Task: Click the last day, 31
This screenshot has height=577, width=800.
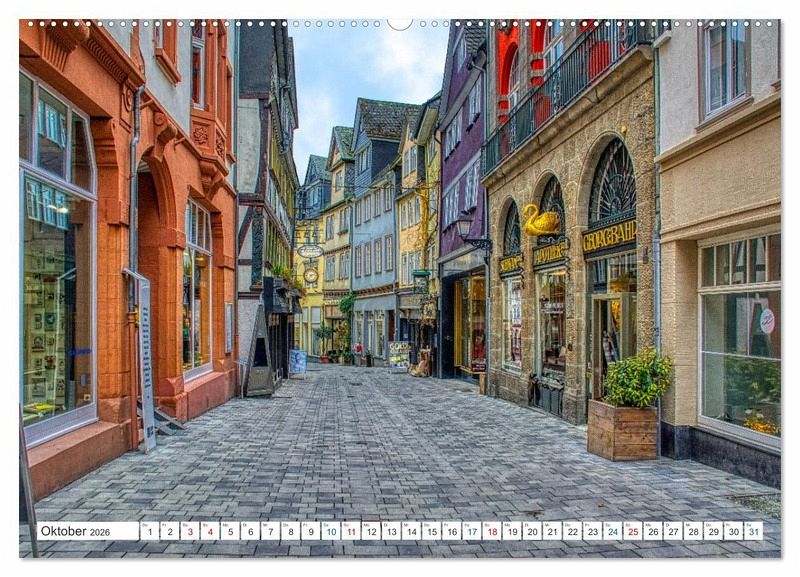Action: point(753,531)
